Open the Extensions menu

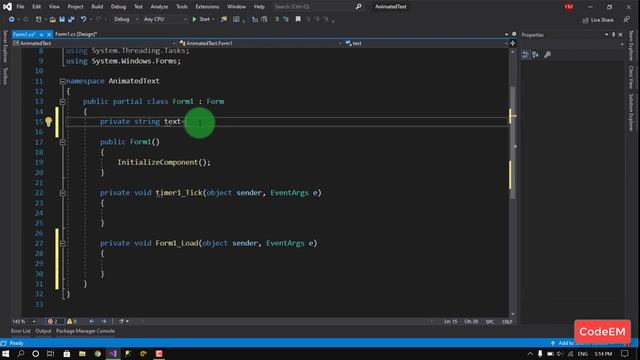207,7
